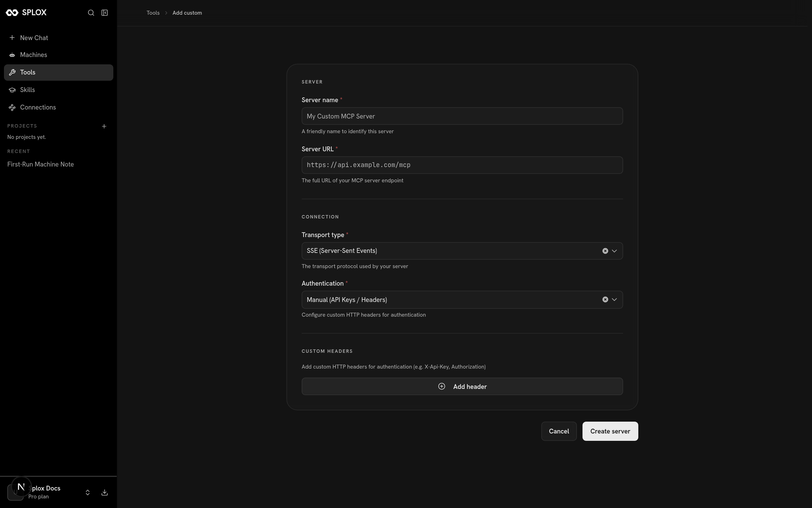Clear the Authentication selection

(x=605, y=299)
